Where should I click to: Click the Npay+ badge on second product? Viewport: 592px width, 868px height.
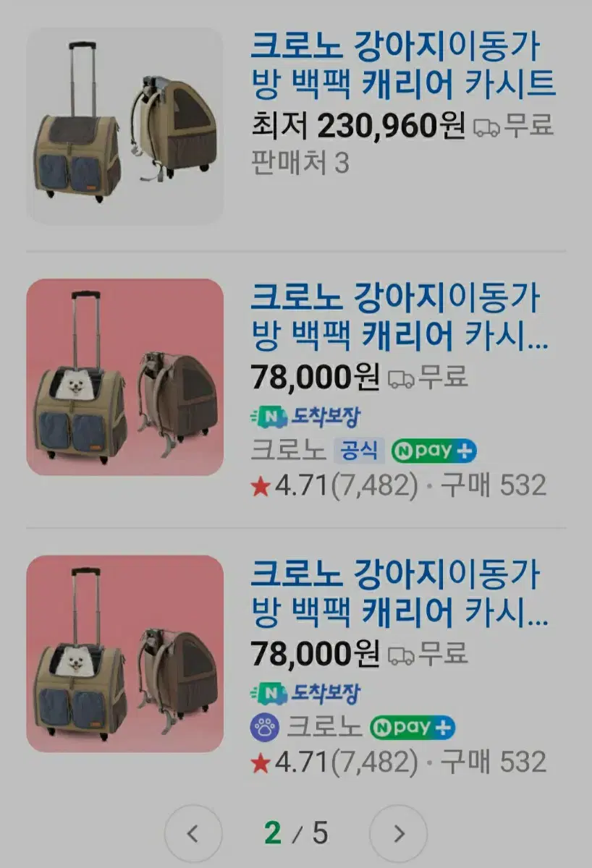(434, 451)
